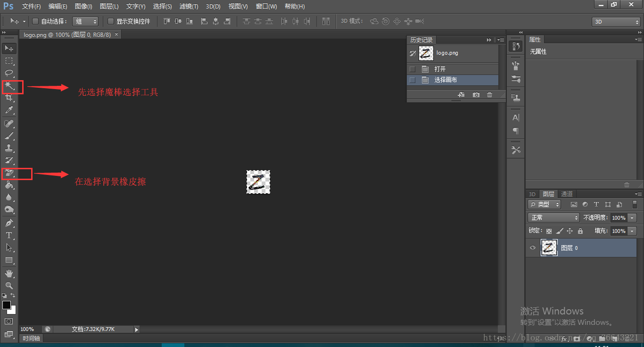Select the History Brush tool
The height and width of the screenshot is (347, 644).
pyautogui.click(x=9, y=160)
